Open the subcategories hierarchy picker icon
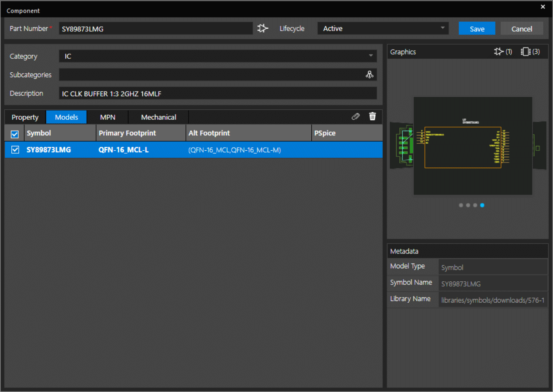553x392 pixels. tap(370, 74)
